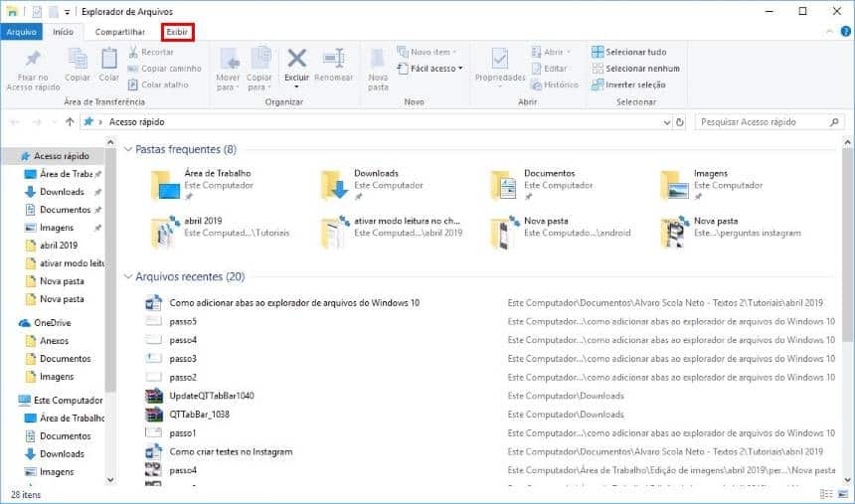Viewport: 855px width, 504px height.
Task: Click the Nova pasta ribbon icon
Action: coord(378,59)
